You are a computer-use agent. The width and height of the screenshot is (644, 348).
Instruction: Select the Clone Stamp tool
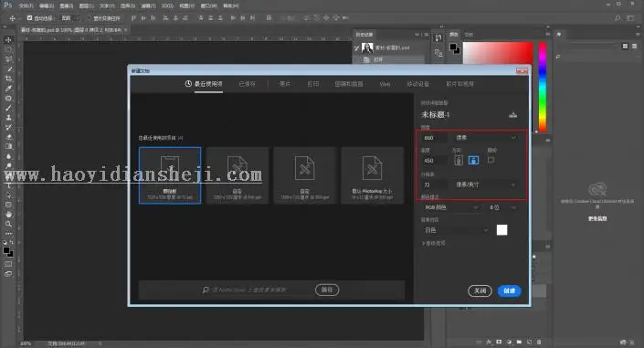(x=8, y=118)
